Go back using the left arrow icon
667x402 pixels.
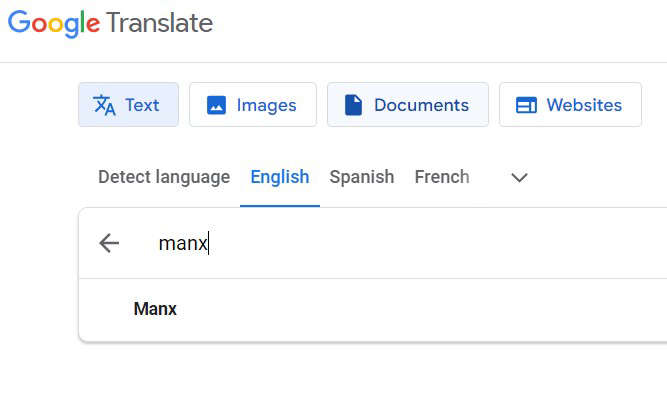point(109,243)
